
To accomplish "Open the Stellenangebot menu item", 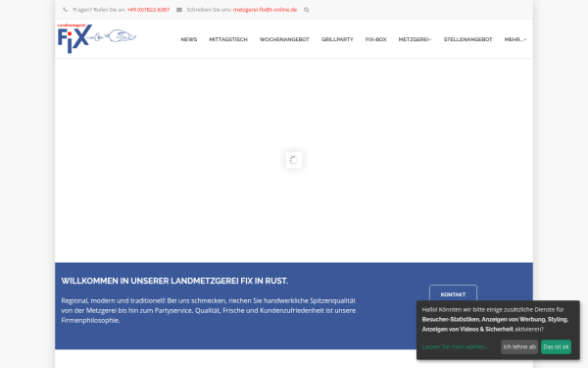I will click(x=468, y=39).
